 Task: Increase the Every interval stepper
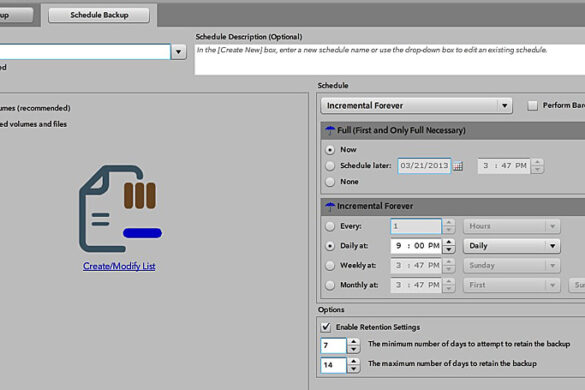click(x=449, y=222)
